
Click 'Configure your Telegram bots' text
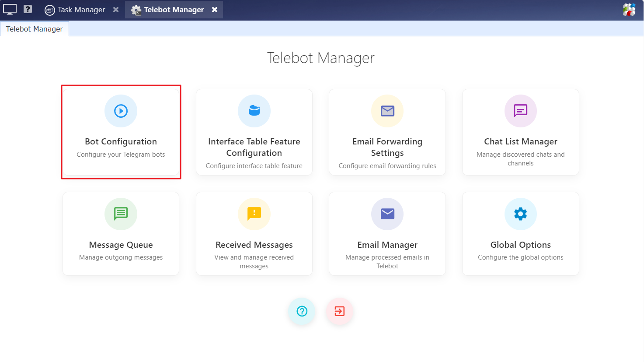click(121, 155)
